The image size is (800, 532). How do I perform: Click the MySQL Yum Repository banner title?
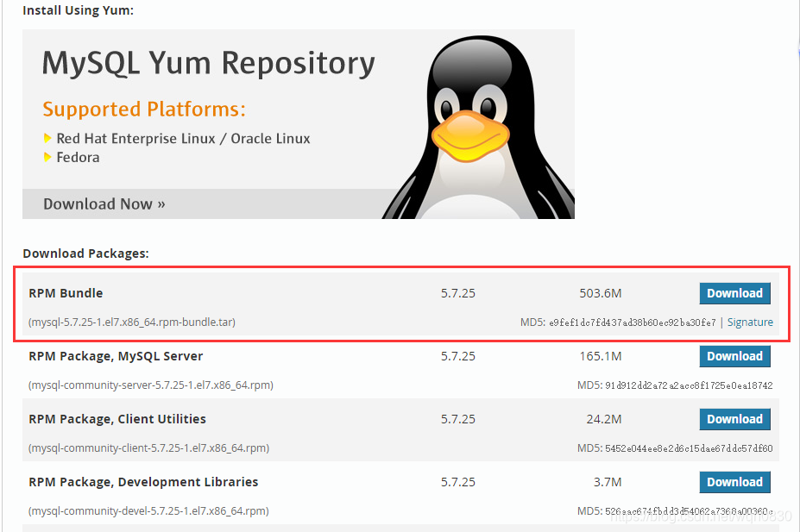[208, 64]
